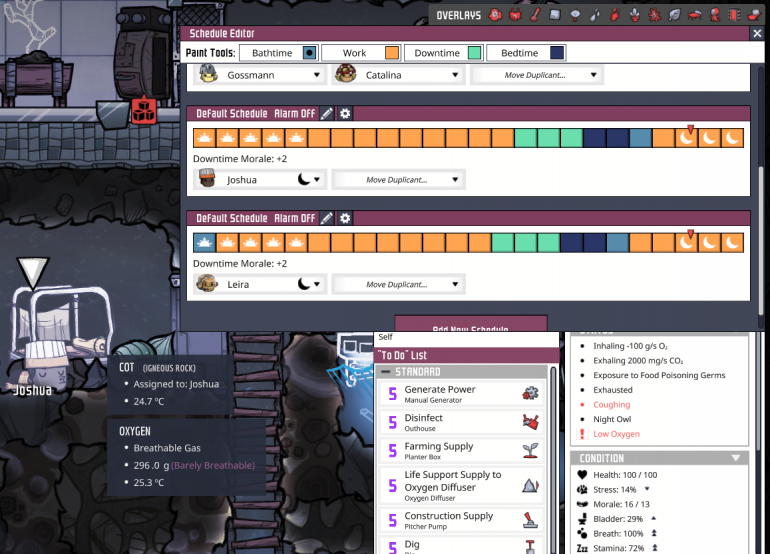This screenshot has height=554, width=770.
Task: Click the red cube icon in the world
Action: pyautogui.click(x=144, y=111)
